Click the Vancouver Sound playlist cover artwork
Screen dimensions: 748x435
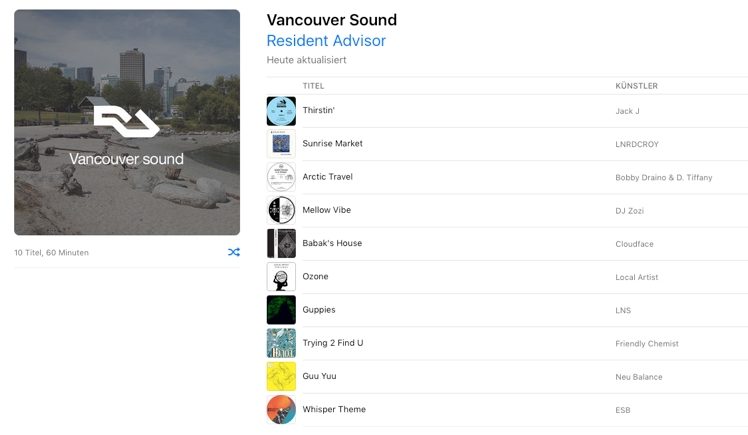[127, 123]
